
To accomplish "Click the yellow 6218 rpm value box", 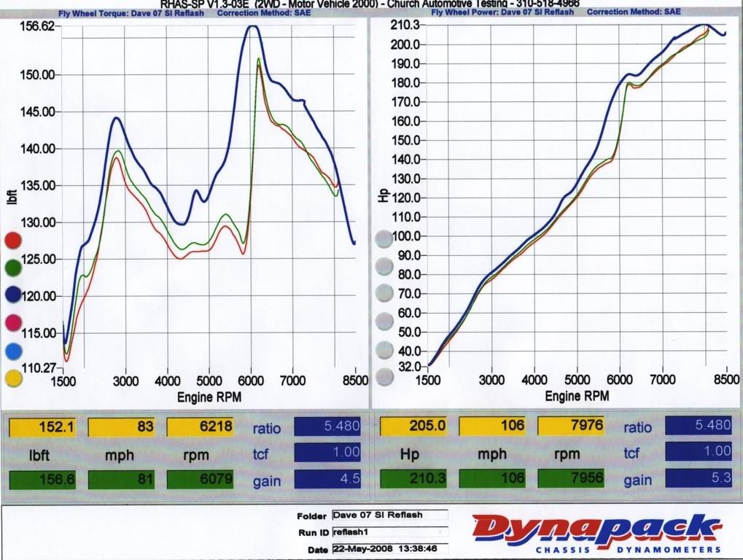I will point(200,427).
